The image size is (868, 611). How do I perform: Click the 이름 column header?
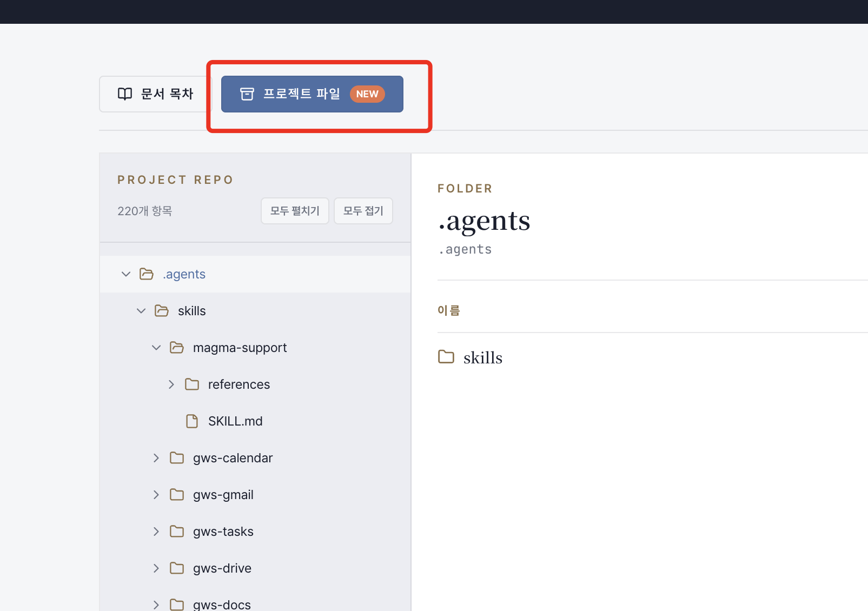tap(449, 310)
